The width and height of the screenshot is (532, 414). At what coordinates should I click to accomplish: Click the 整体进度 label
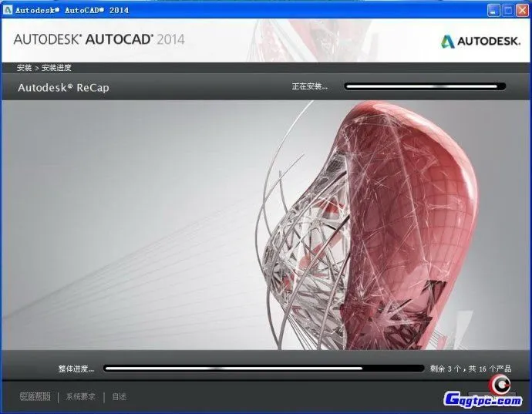click(x=76, y=369)
